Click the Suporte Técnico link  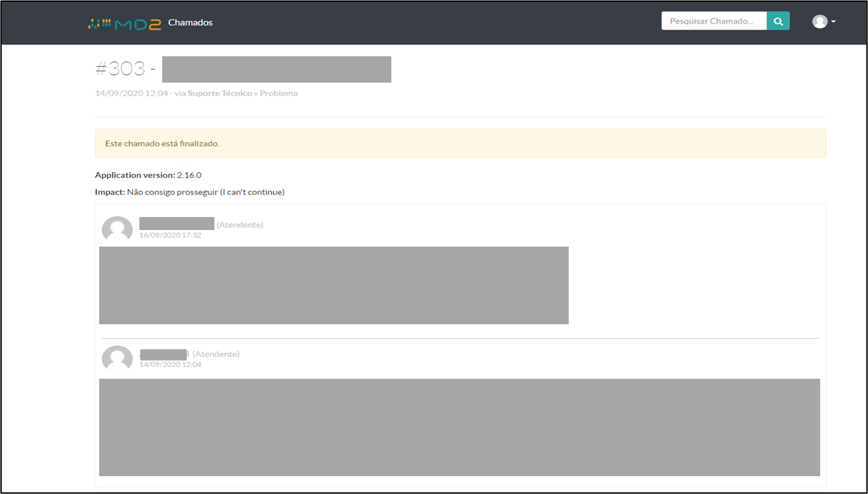pos(220,93)
